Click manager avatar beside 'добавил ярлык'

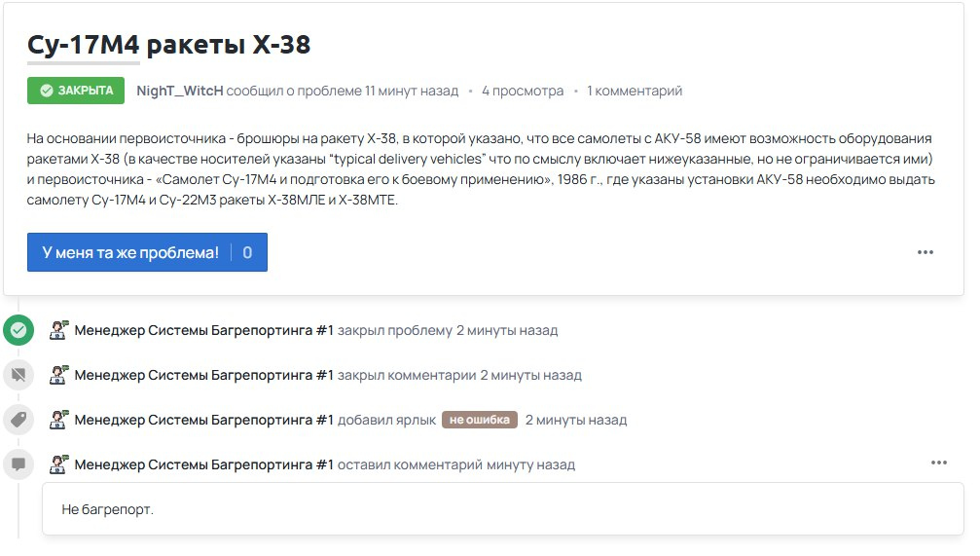click(59, 420)
